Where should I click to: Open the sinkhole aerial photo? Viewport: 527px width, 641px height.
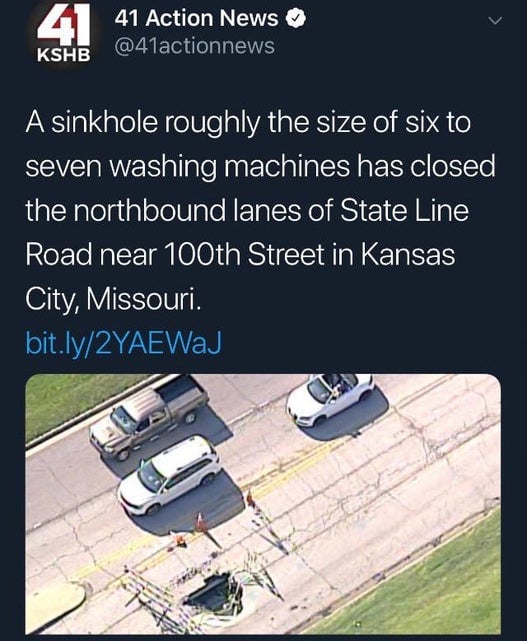coord(263,504)
